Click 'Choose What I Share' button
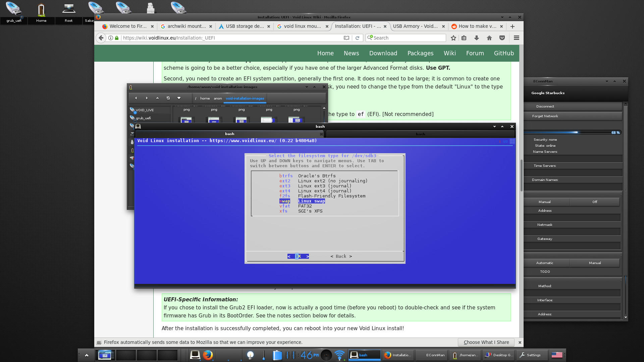Image resolution: width=644 pixels, height=362 pixels. (x=486, y=342)
